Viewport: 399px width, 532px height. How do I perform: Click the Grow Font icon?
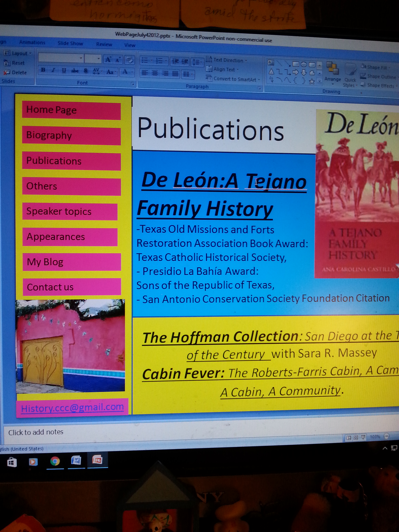coord(108,59)
